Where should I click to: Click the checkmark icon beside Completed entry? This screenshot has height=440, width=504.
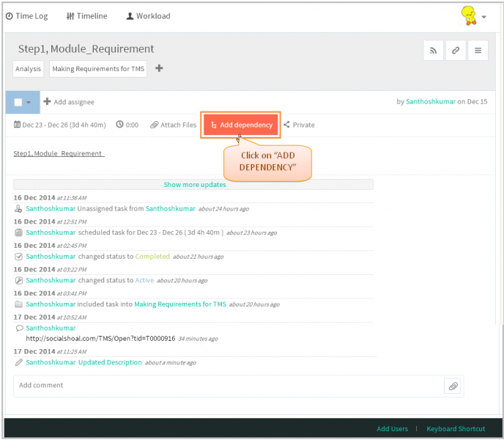[x=18, y=257]
